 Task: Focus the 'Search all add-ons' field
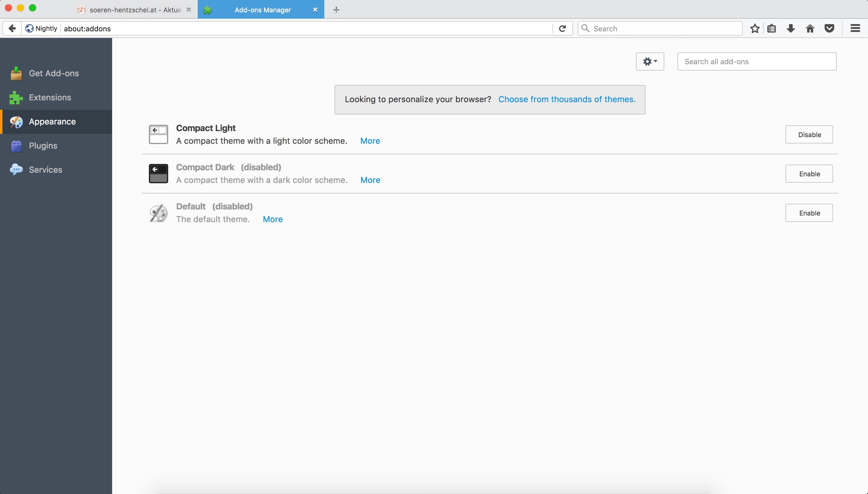[x=756, y=62]
